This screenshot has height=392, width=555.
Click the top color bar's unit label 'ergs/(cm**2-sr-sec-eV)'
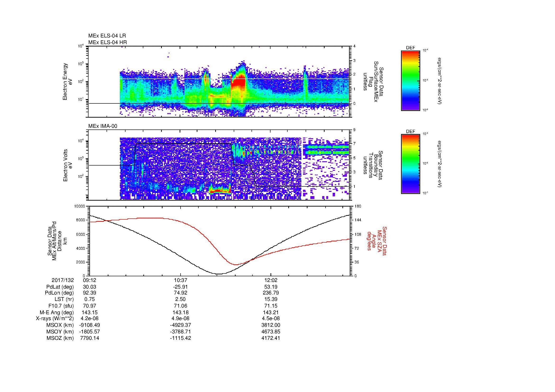coord(439,81)
